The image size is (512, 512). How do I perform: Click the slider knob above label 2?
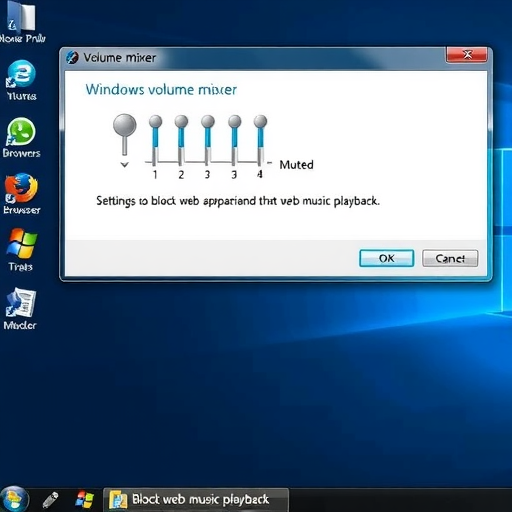(181, 121)
